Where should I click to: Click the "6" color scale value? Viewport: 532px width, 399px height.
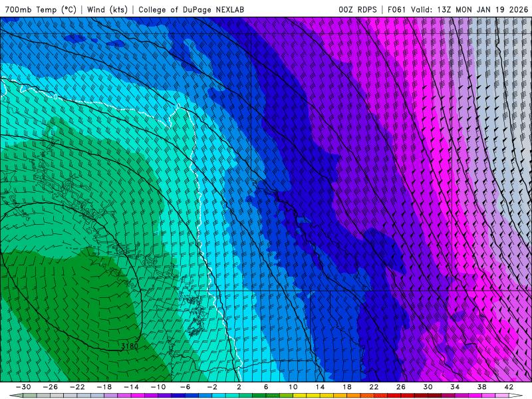[x=266, y=387]
